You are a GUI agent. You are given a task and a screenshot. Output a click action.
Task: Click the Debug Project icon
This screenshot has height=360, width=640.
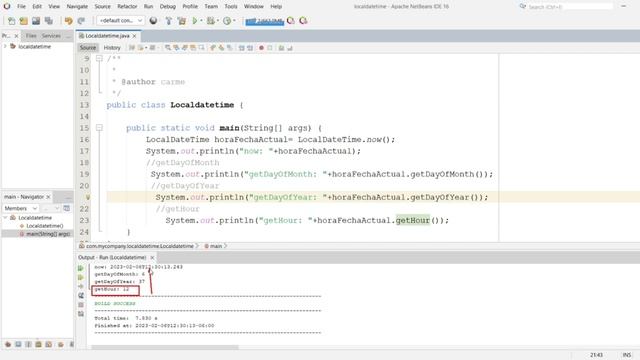coord(211,21)
